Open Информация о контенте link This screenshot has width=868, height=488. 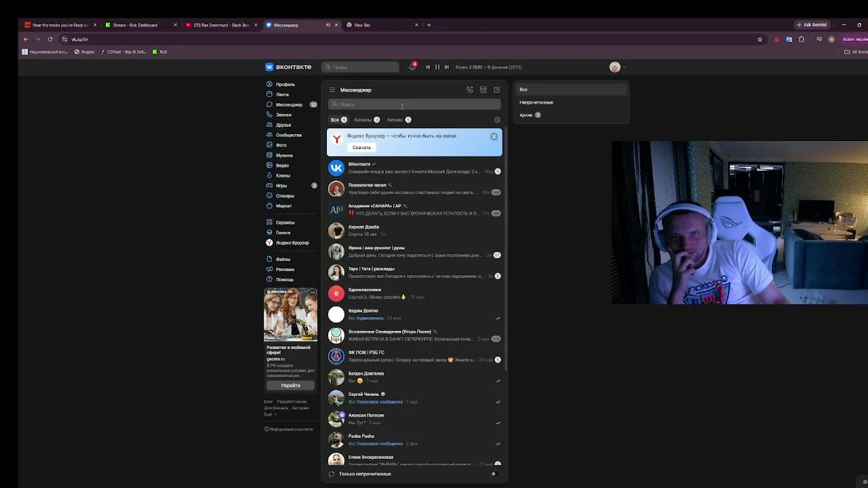point(290,429)
